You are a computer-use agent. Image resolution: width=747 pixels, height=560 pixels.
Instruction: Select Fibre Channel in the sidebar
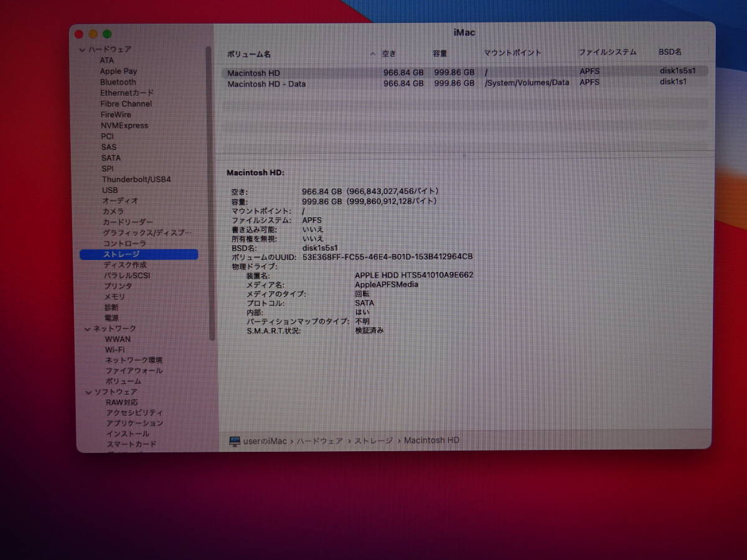click(x=126, y=103)
